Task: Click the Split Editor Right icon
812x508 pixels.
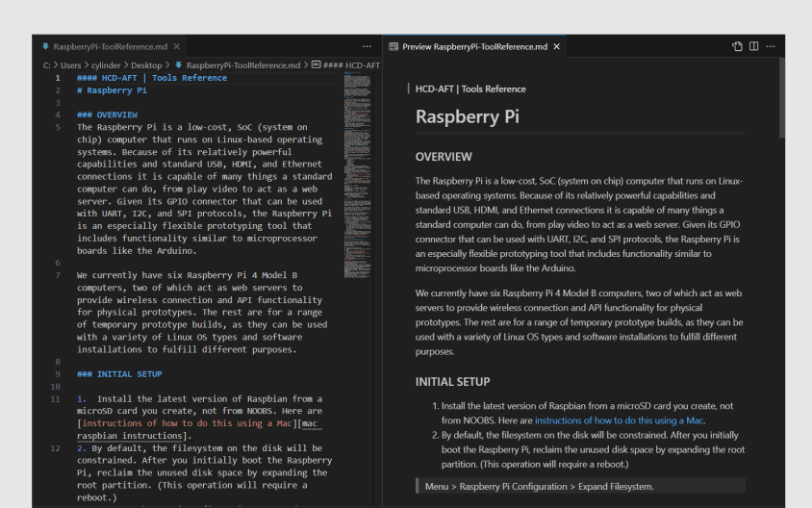Action: coord(753,46)
